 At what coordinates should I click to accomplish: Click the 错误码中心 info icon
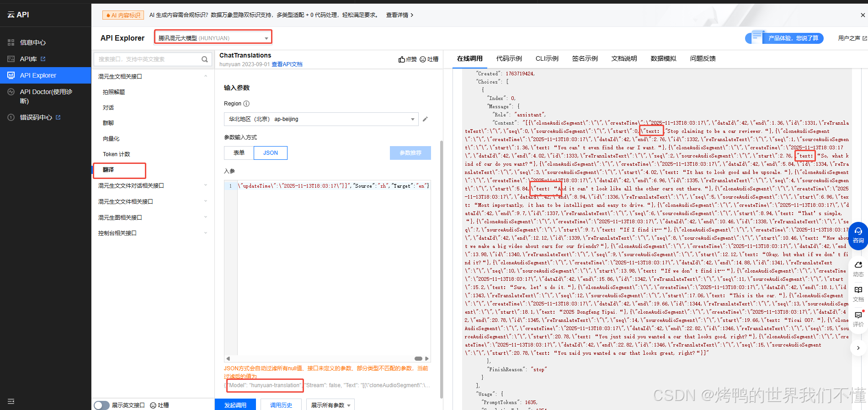[x=11, y=117]
